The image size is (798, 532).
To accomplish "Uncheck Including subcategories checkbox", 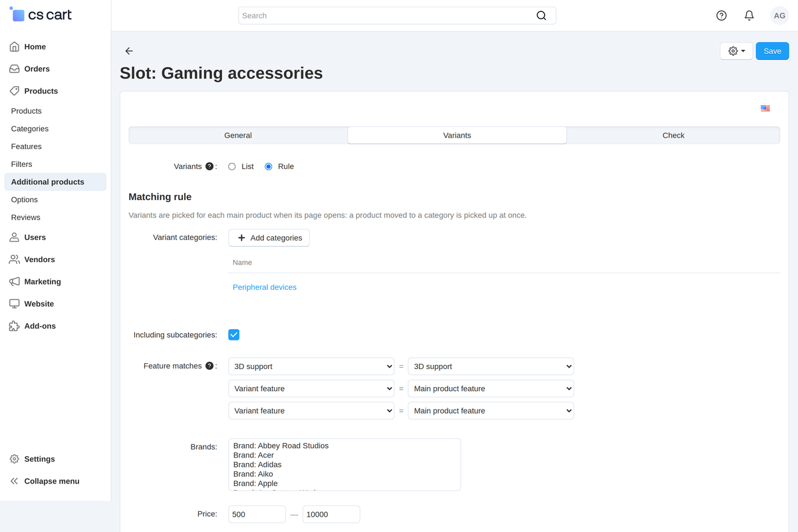I will pos(234,334).
